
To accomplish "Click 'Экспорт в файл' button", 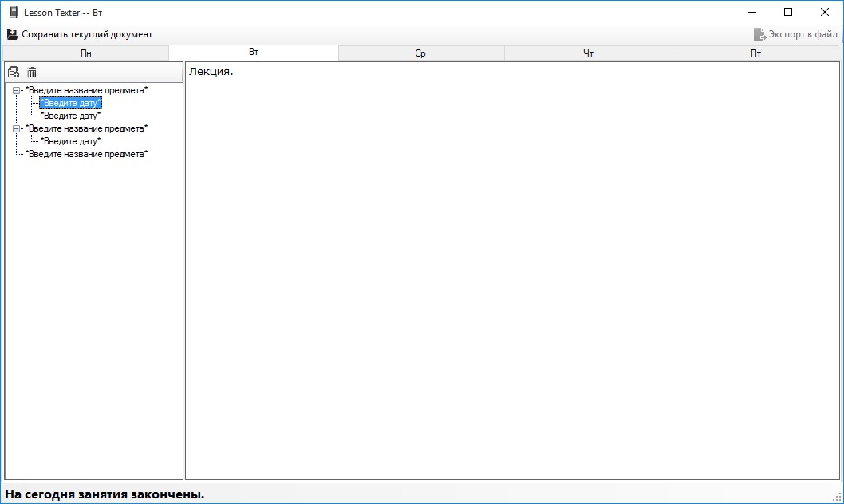I will [x=795, y=34].
